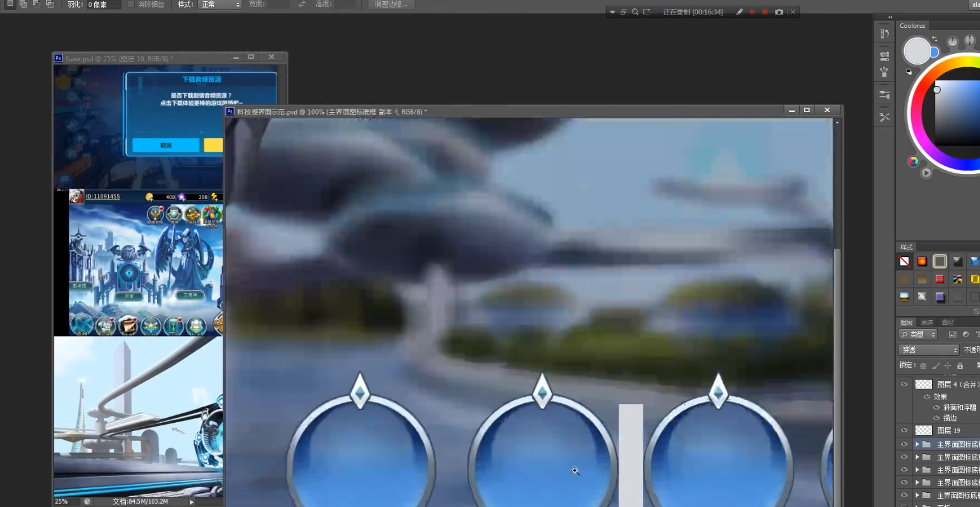Toggle the 消除锯齿 anti-alias checkbox
Screen dimensions: 980x507
pyautogui.click(x=131, y=4)
